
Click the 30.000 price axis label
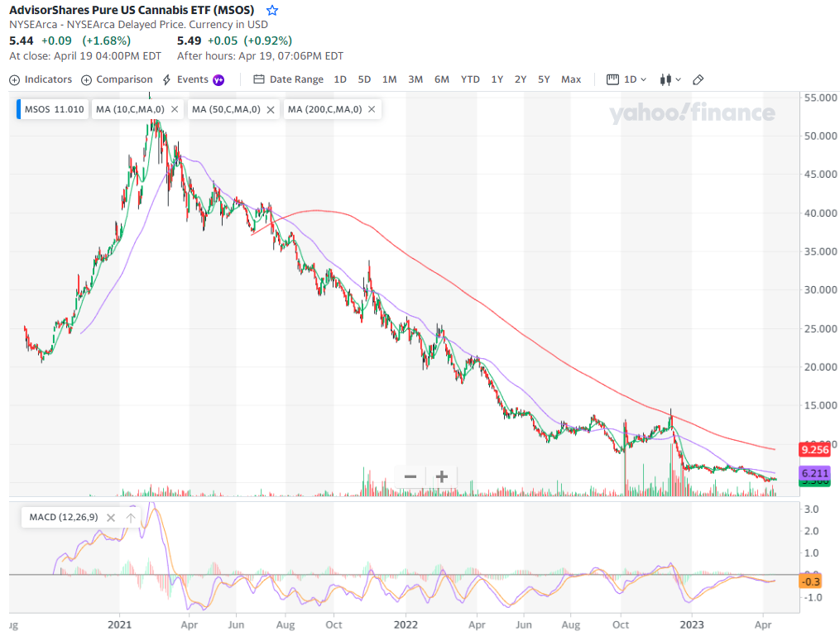coord(820,289)
